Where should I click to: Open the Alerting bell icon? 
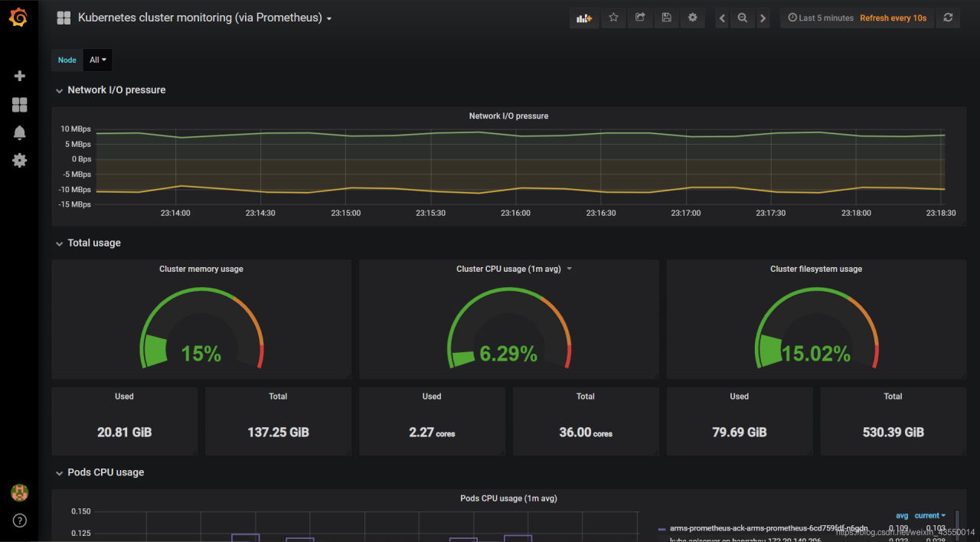point(20,132)
